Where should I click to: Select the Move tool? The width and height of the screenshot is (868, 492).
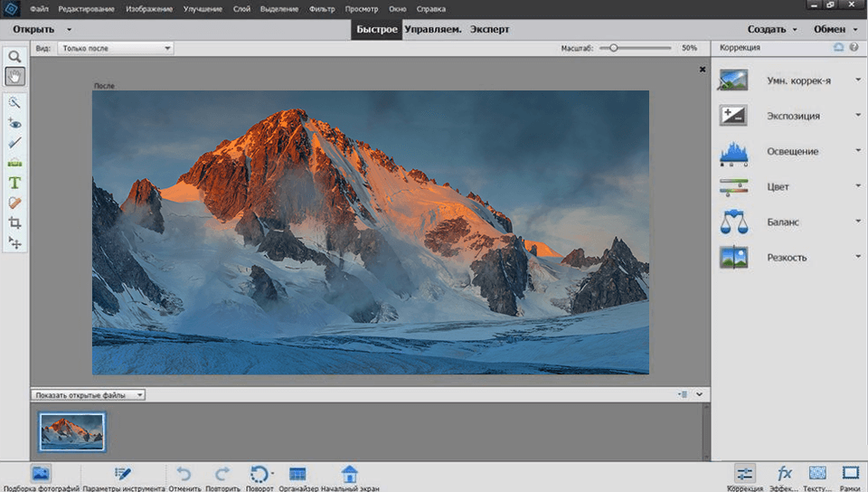tap(14, 242)
